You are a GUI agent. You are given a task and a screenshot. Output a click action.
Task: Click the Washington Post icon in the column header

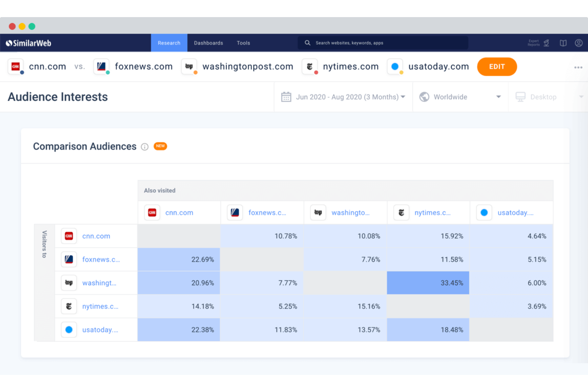click(x=318, y=213)
